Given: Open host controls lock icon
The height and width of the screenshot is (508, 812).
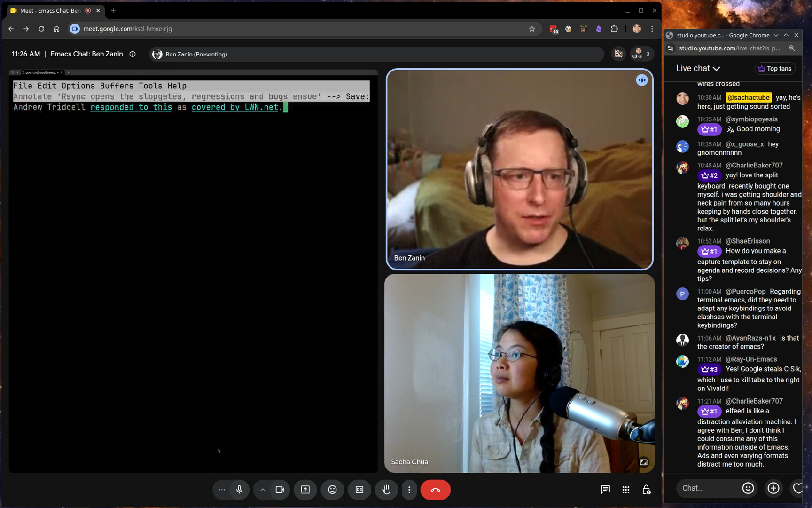Looking at the screenshot, I should [x=647, y=490].
